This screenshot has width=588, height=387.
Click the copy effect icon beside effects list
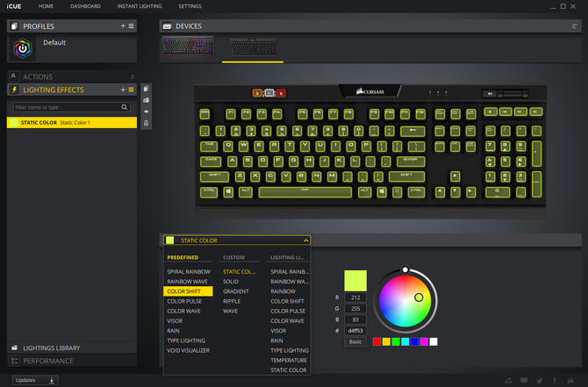pyautogui.click(x=147, y=89)
